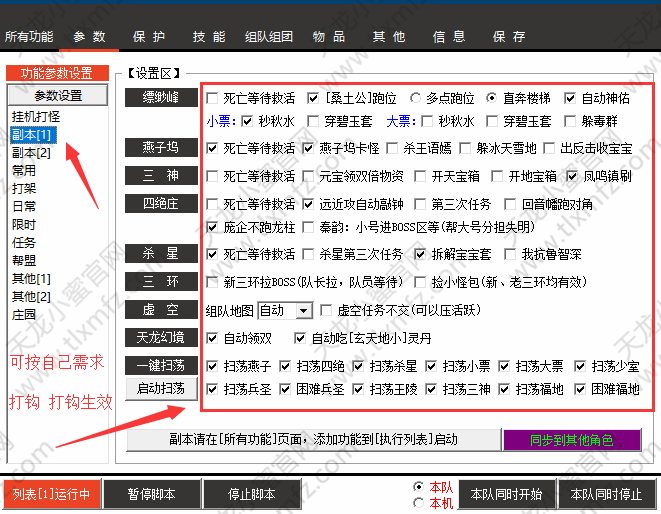Toggle 远近攻自动敲钟 checkbox
This screenshot has height=514, width=661.
[309, 205]
